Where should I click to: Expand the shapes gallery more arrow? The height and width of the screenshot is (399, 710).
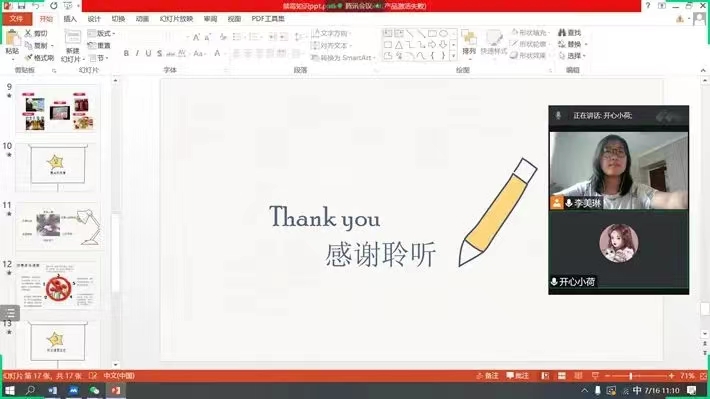point(453,56)
